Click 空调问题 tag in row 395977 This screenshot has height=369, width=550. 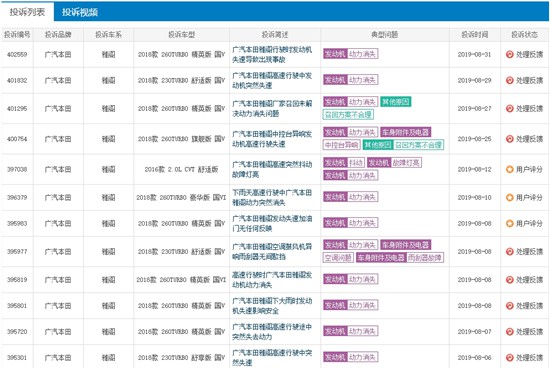pyautogui.click(x=338, y=258)
